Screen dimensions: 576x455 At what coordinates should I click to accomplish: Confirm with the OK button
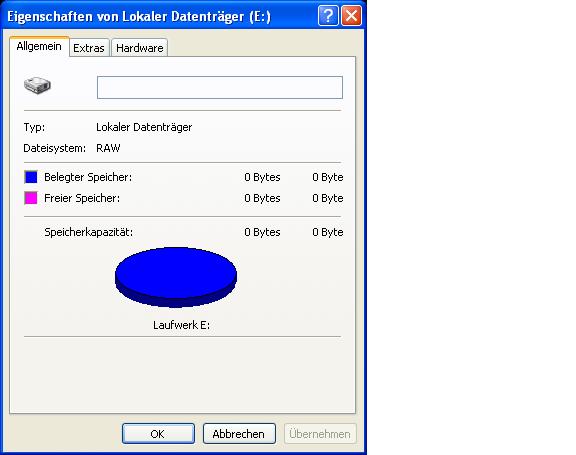click(x=158, y=434)
